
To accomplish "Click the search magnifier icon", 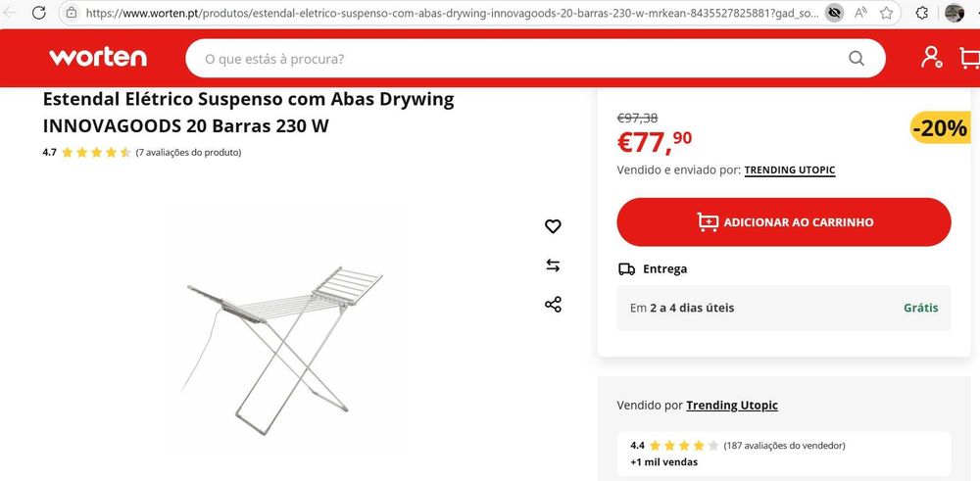I will point(857,59).
